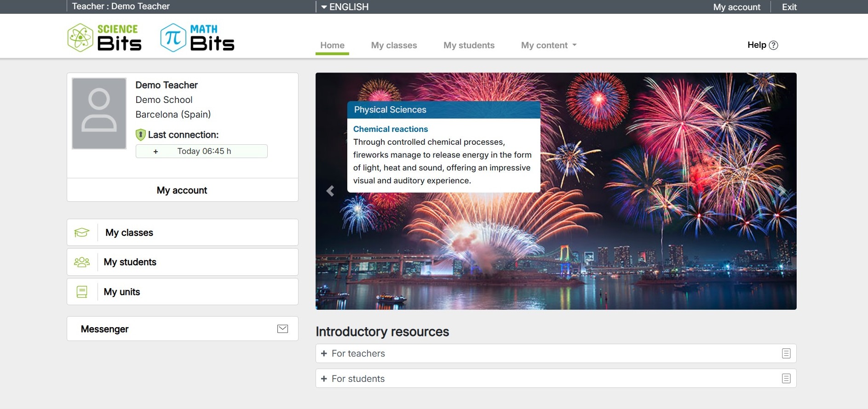Click the Demo Teacher profile picture
This screenshot has width=868, height=409.
99,114
